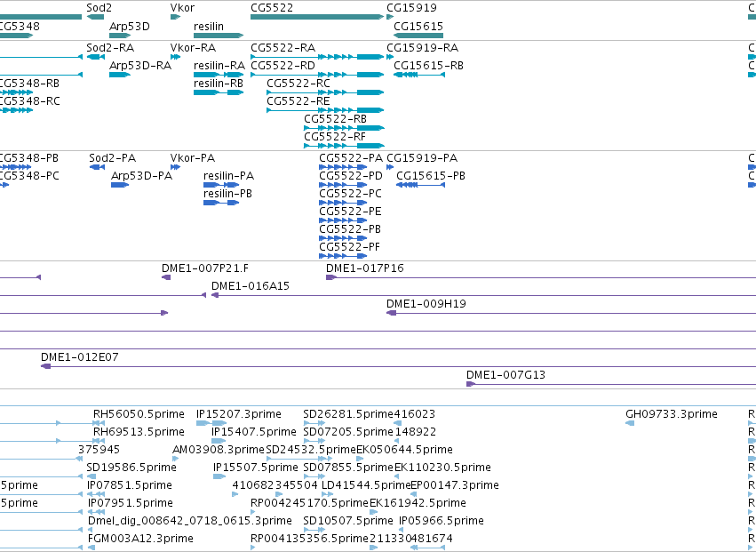Click the Sod2-PA protein label
Screen dimensions: 756x552
(113, 158)
